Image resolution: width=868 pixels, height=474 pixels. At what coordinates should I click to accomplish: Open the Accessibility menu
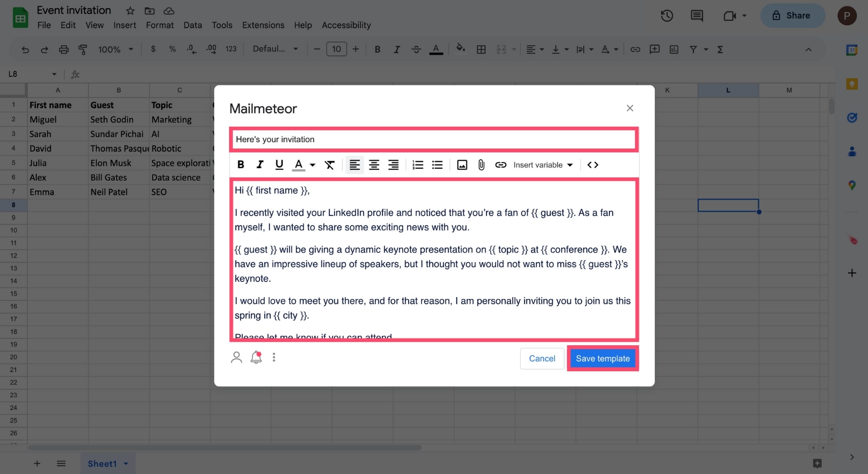point(346,25)
